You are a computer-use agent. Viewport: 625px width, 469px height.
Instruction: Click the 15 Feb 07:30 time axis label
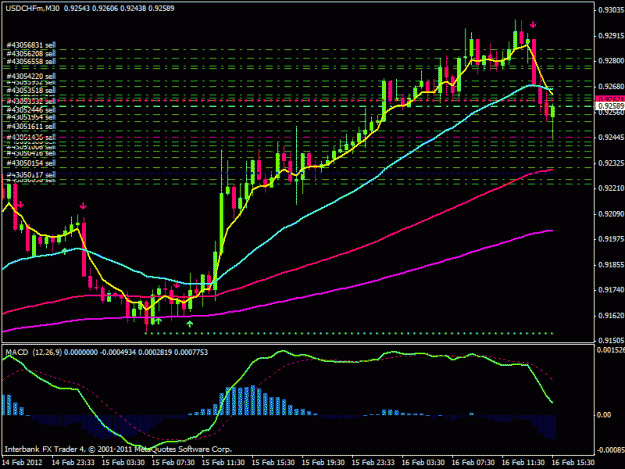click(173, 463)
